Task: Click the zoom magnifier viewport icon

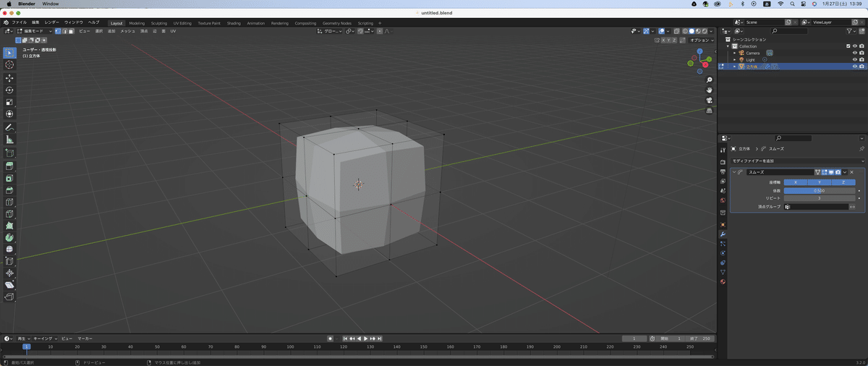Action: (710, 80)
